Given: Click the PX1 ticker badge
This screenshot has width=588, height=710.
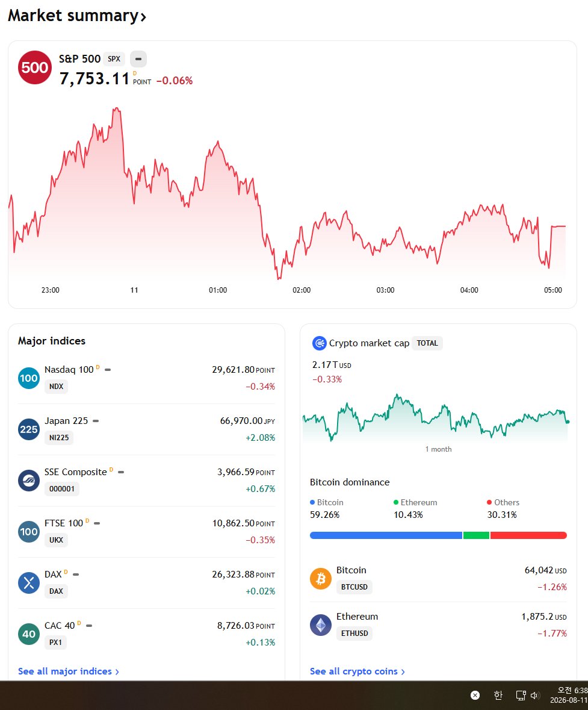Looking at the screenshot, I should coord(55,642).
